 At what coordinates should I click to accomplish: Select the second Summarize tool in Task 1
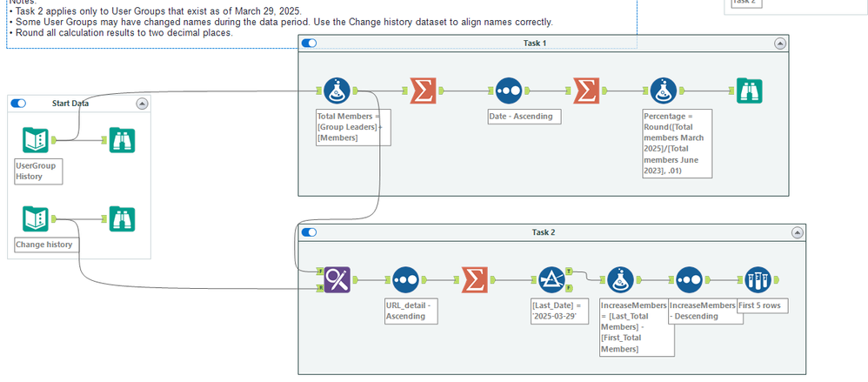[587, 90]
